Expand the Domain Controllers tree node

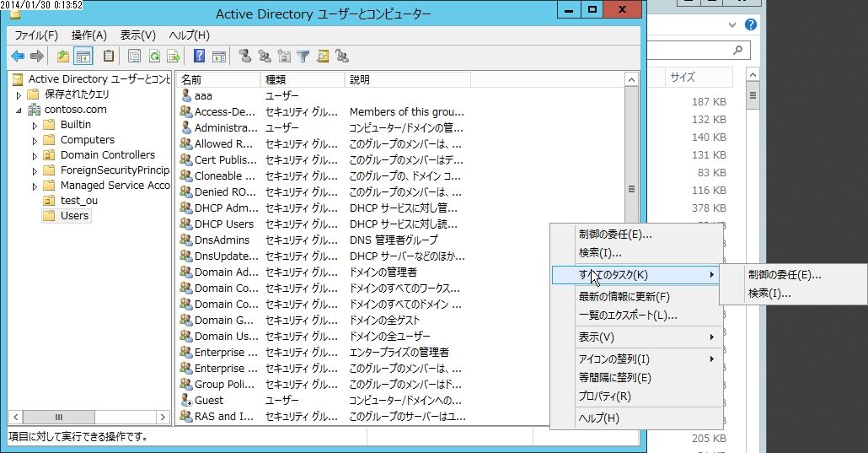tap(35, 156)
